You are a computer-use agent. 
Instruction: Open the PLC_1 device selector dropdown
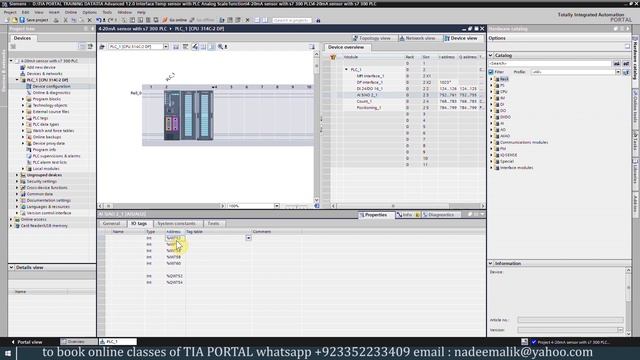[166, 47]
